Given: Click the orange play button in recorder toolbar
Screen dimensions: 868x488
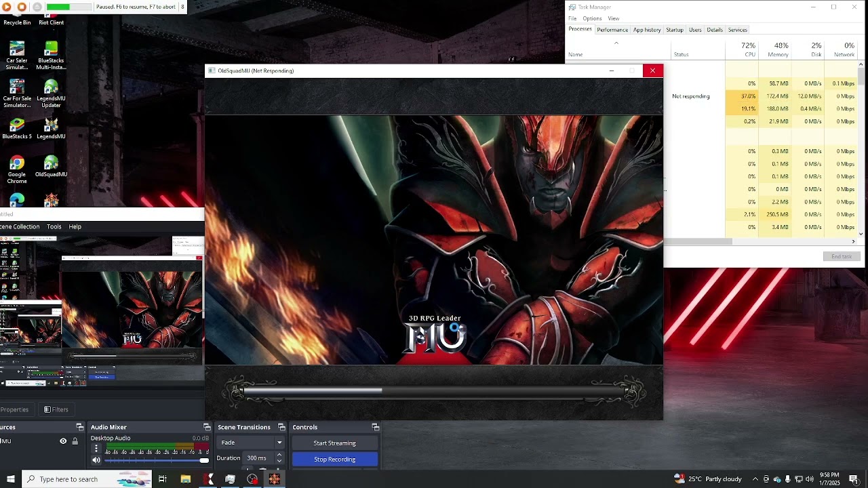Looking at the screenshot, I should [x=7, y=7].
